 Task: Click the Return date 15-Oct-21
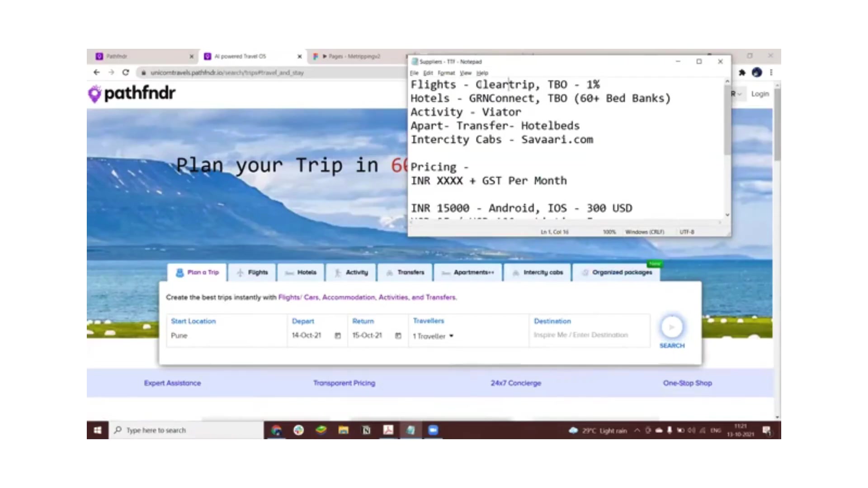point(367,335)
